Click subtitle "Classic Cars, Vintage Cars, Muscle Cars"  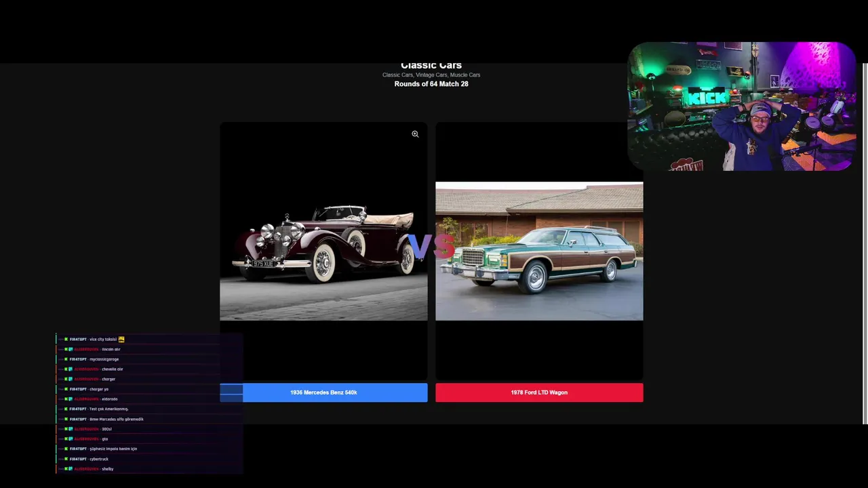431,75
